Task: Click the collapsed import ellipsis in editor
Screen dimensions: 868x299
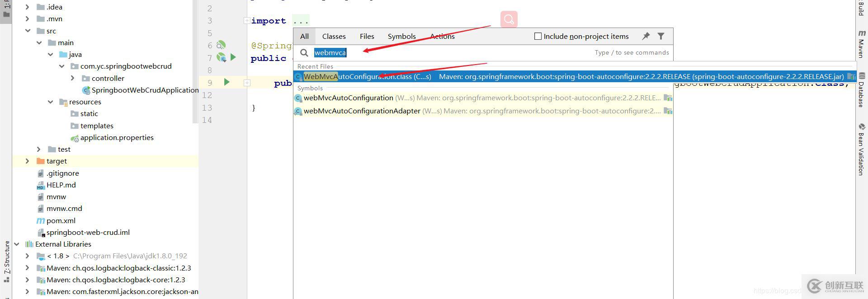Action: (300, 21)
